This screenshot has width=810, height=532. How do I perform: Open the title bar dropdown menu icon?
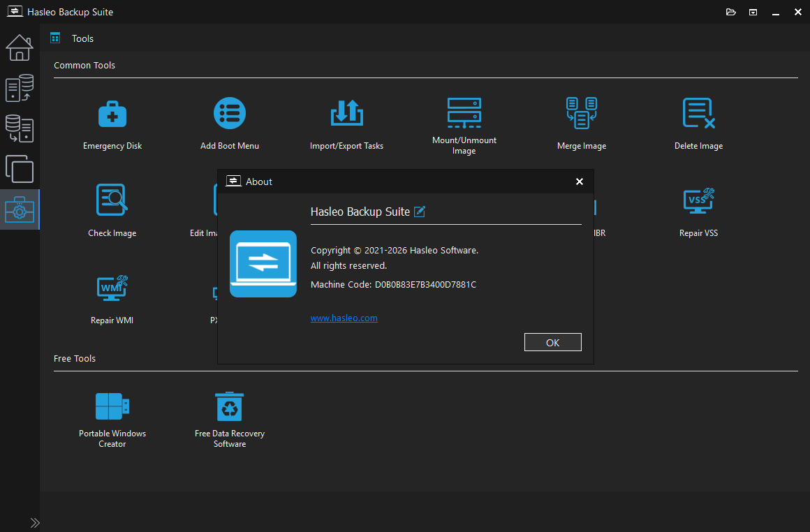point(753,12)
